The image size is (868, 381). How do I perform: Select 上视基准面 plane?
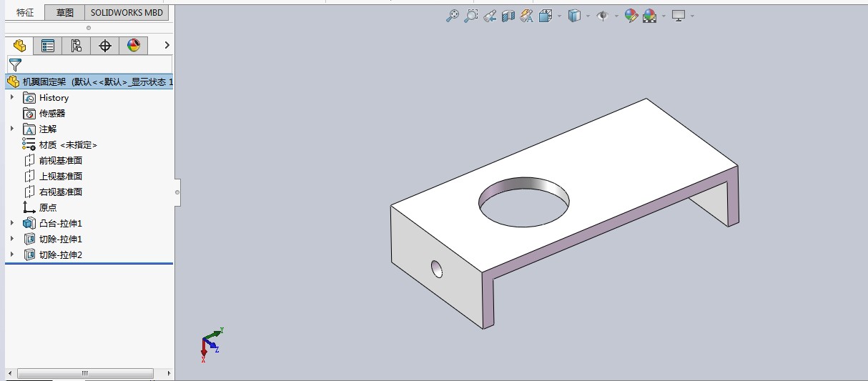click(x=61, y=176)
